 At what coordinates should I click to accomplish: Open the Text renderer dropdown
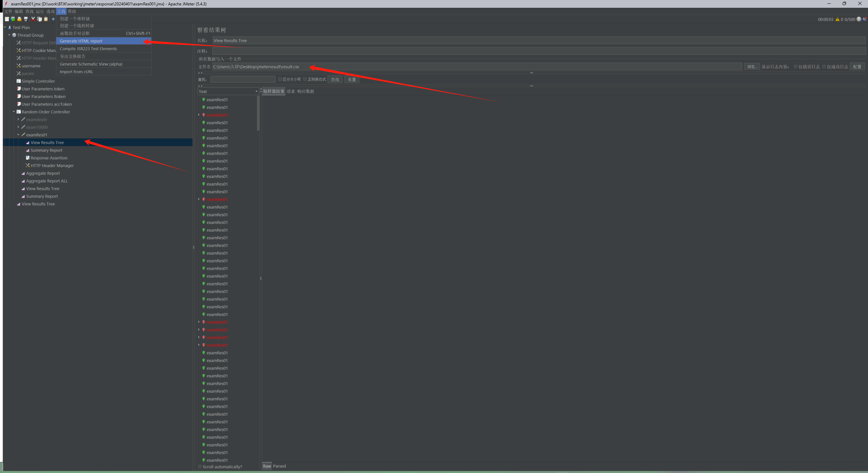pos(228,91)
